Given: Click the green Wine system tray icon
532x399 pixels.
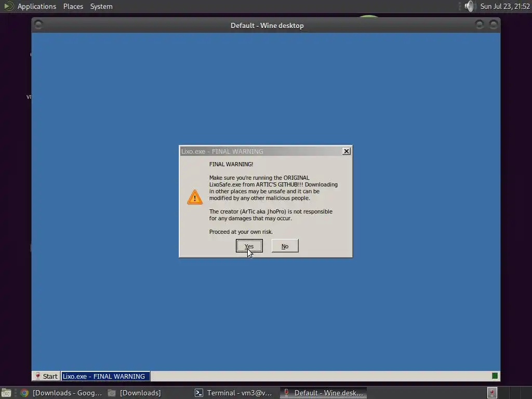Looking at the screenshot, I should (x=495, y=376).
